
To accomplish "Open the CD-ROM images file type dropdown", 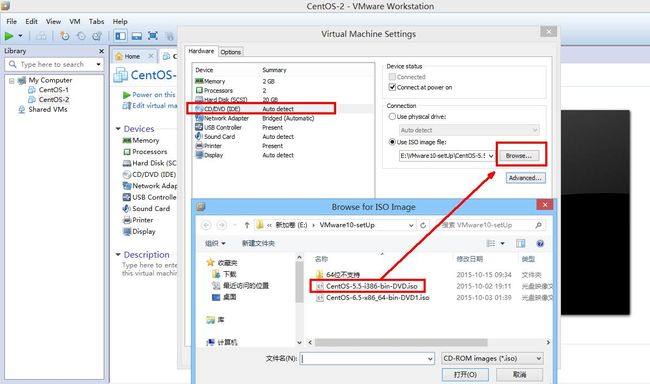I will pyautogui.click(x=492, y=358).
